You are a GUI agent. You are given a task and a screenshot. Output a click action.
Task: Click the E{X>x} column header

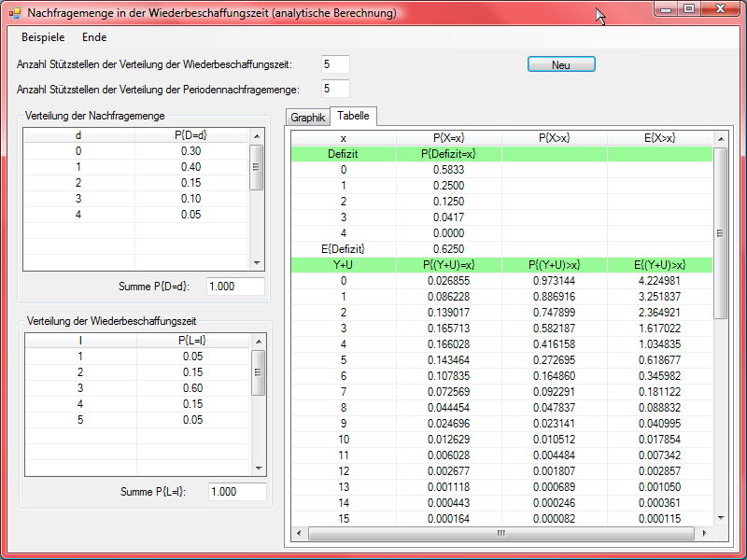659,138
